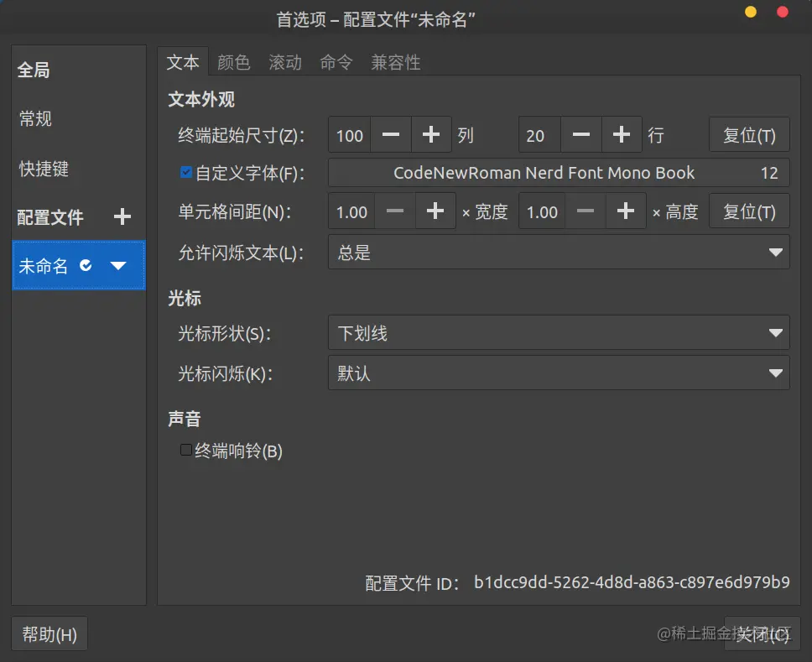Open the CodeNewRoman Nerd Font chooser

pos(559,173)
